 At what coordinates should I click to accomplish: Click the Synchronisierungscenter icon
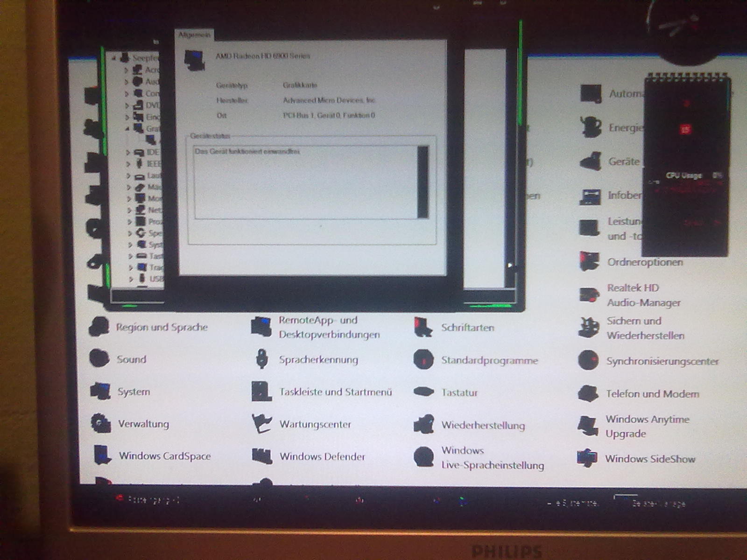point(588,360)
